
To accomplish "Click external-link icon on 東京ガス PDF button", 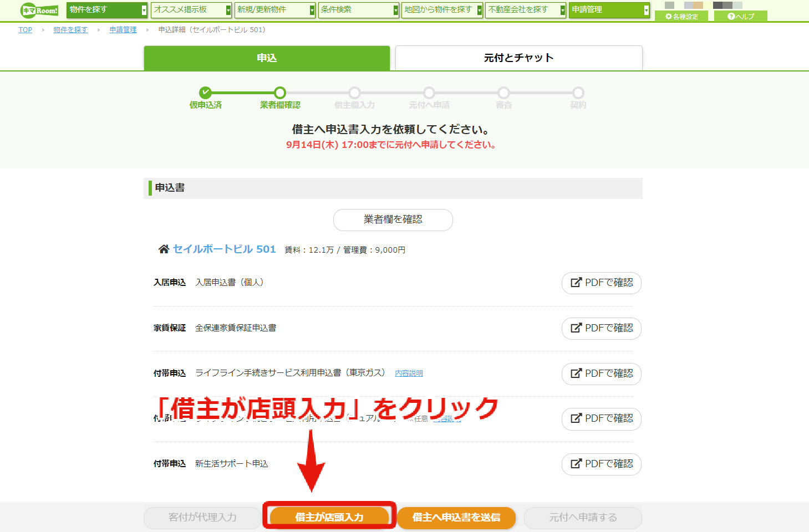I will tap(576, 374).
